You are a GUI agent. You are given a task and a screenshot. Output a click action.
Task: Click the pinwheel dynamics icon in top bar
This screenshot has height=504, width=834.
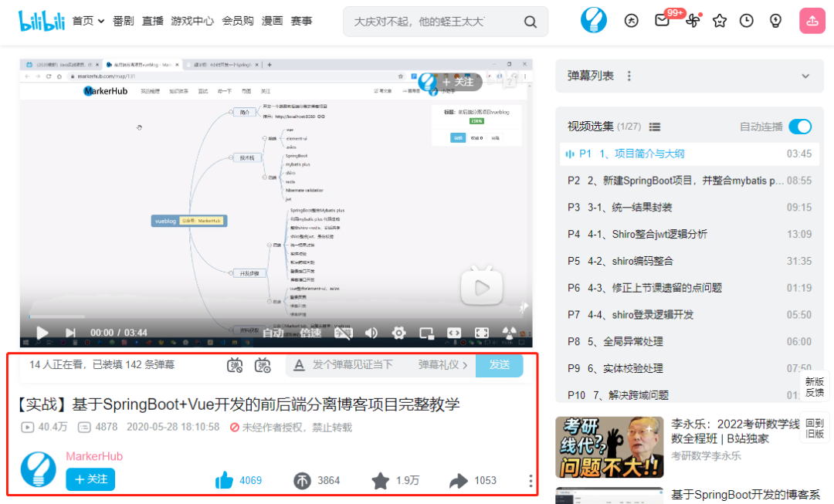693,21
